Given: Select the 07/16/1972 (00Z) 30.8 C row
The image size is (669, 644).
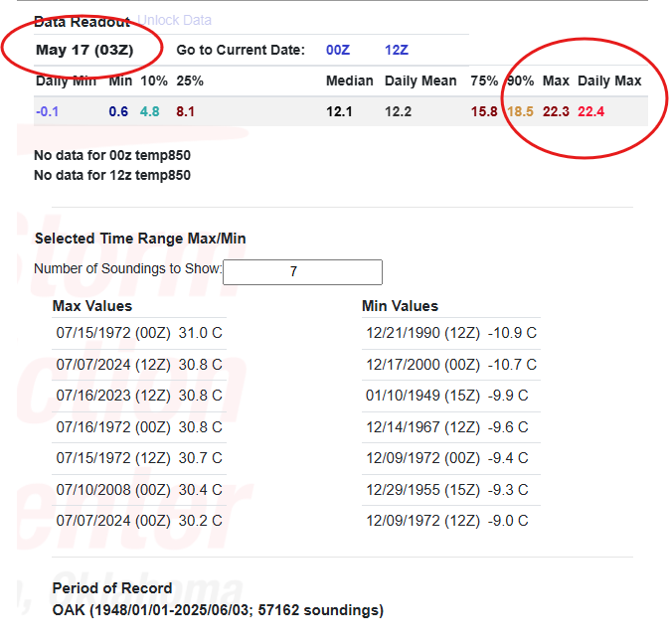Looking at the screenshot, I should pos(139,427).
